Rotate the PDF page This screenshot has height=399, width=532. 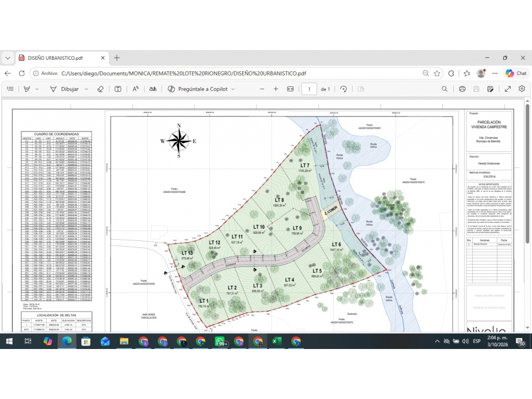(343, 89)
